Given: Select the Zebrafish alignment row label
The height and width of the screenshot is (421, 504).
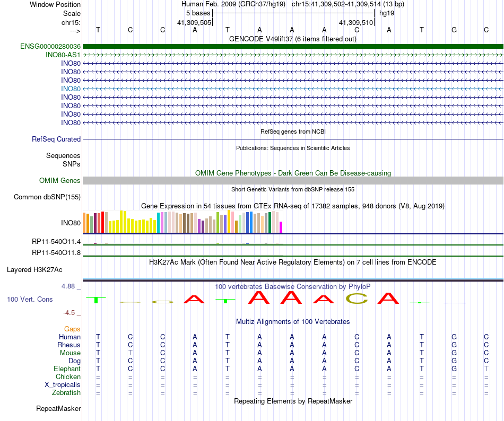Looking at the screenshot, I should click(66, 393).
